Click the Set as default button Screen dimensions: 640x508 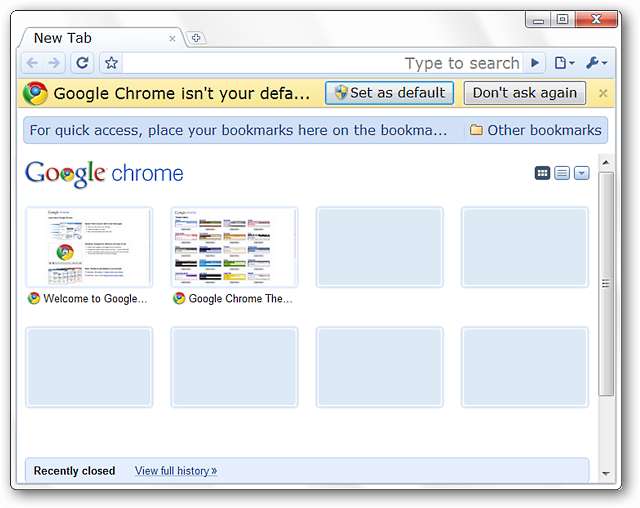pos(389,93)
